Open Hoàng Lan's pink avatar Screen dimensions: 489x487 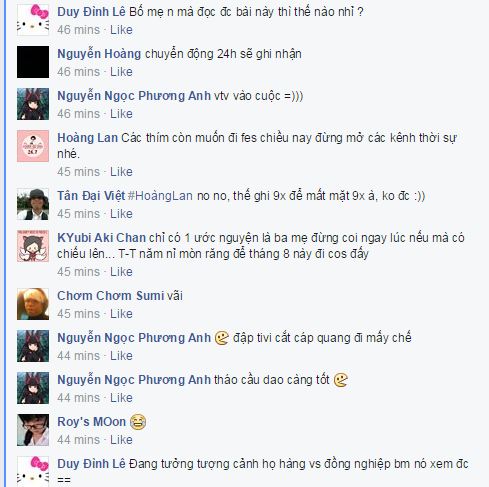(x=33, y=146)
